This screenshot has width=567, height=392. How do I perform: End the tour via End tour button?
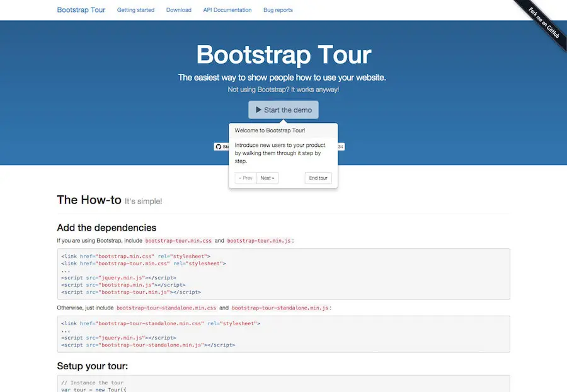pyautogui.click(x=318, y=178)
